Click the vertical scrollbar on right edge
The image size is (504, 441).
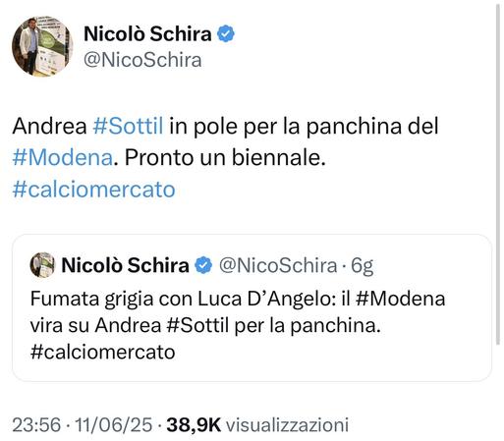(499, 174)
